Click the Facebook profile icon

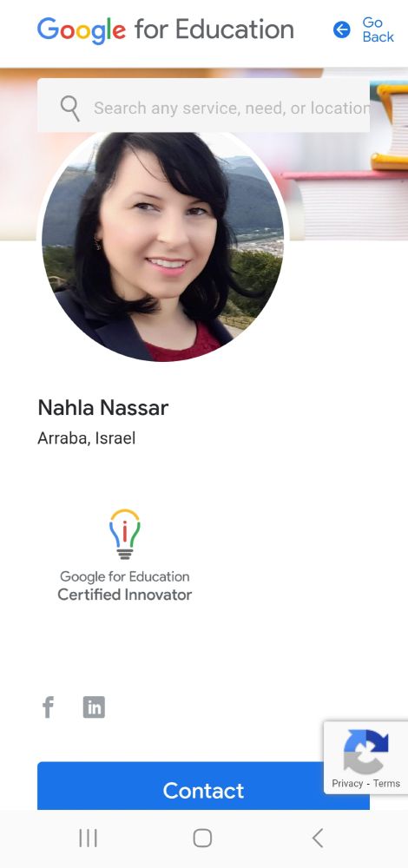[x=48, y=707]
